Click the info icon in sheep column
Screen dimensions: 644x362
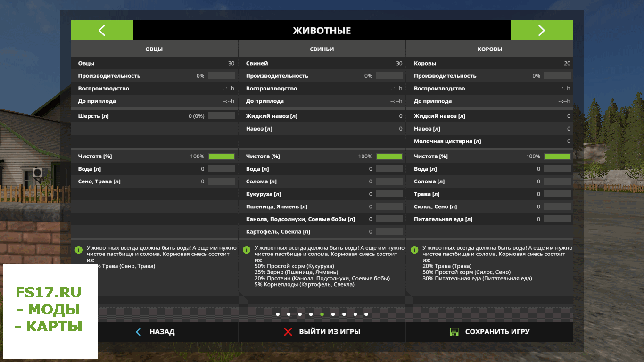pyautogui.click(x=78, y=249)
